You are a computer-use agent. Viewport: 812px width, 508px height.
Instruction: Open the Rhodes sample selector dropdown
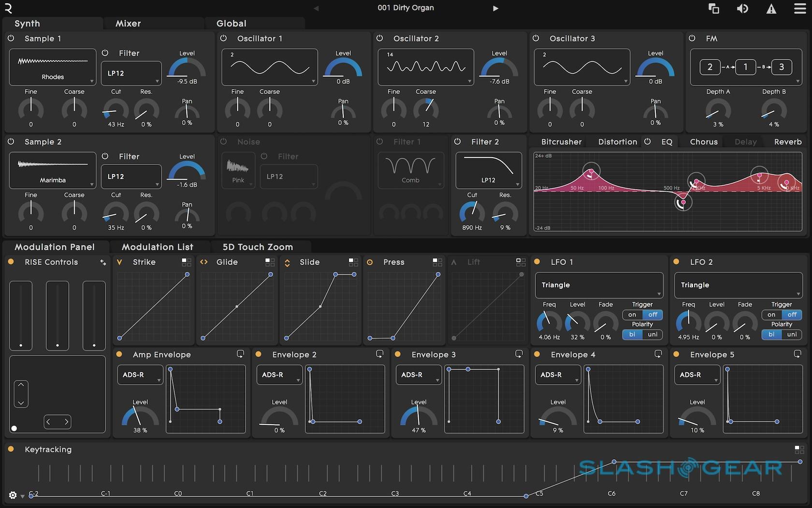(52, 67)
